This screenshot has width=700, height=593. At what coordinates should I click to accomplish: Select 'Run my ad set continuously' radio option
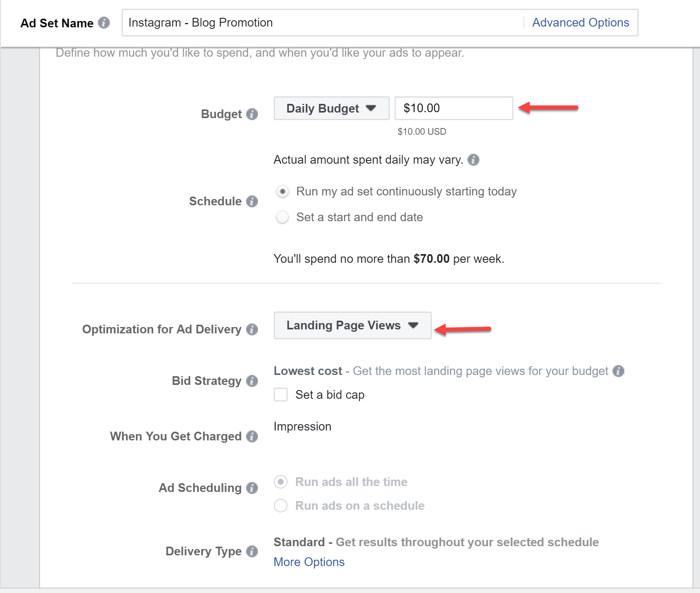pos(282,192)
